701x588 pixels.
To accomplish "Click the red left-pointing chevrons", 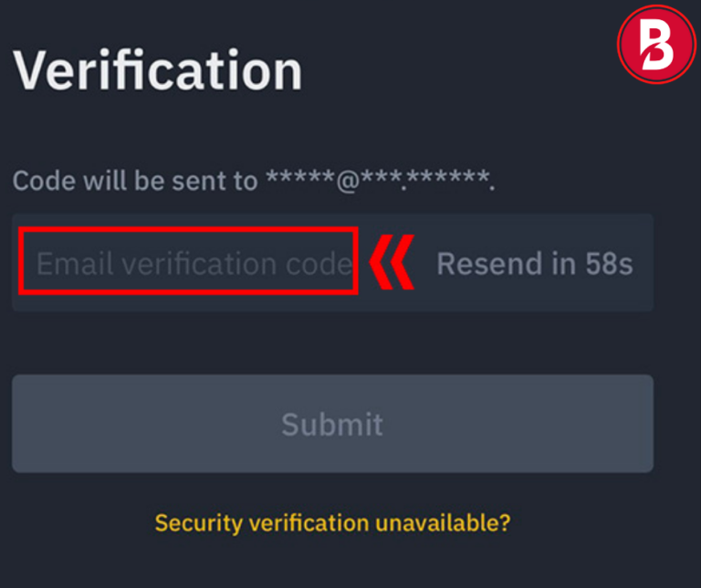I will coord(392,262).
